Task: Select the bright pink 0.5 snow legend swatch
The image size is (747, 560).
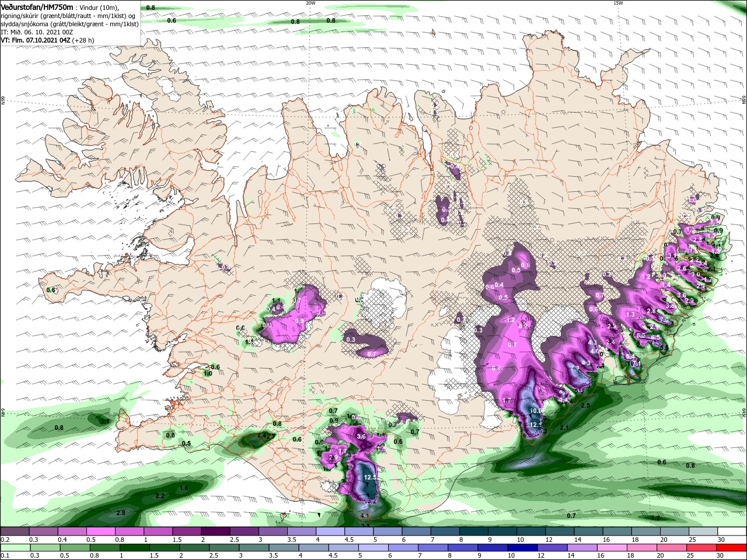Action: click(x=100, y=532)
